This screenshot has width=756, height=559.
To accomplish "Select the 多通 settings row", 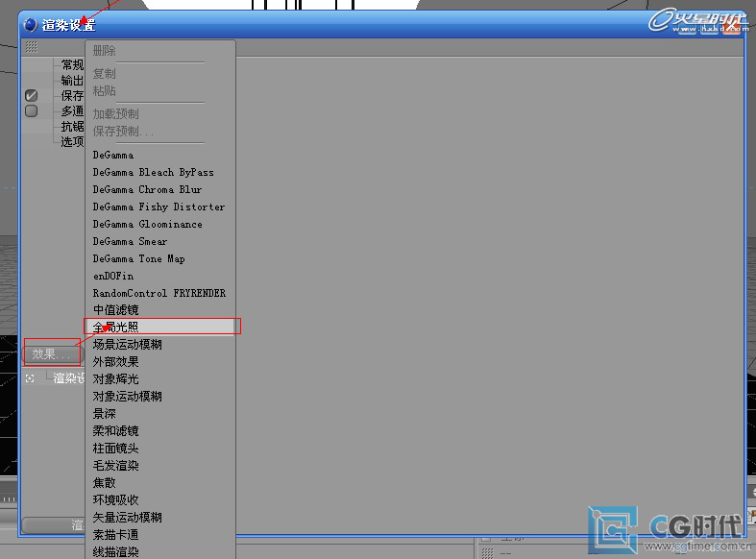I will coord(72,110).
